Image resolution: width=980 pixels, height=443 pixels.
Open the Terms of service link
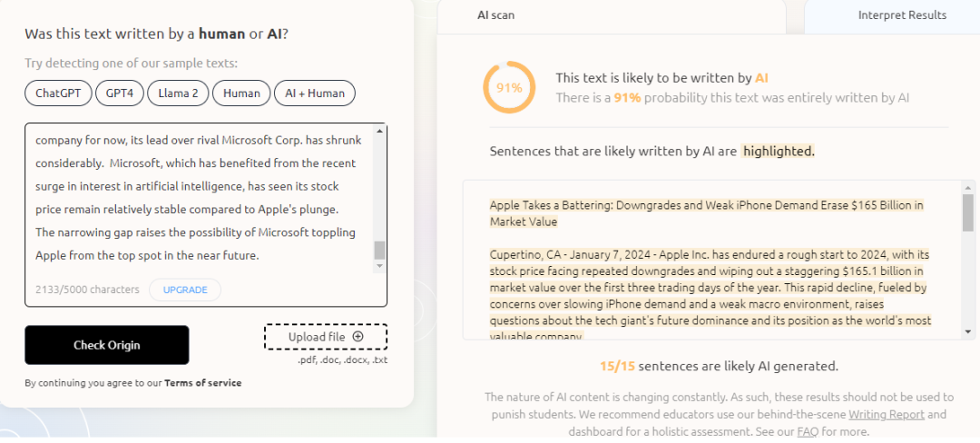pyautogui.click(x=203, y=383)
